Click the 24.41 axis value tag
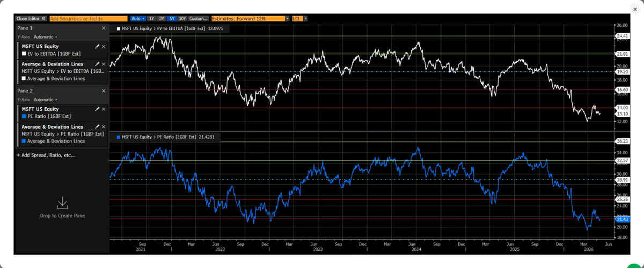The image size is (644, 268). click(622, 36)
